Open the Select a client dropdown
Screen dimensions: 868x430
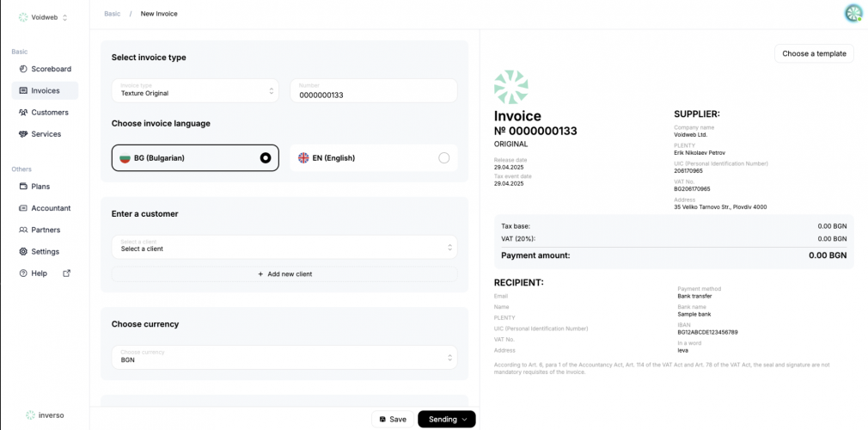(284, 247)
